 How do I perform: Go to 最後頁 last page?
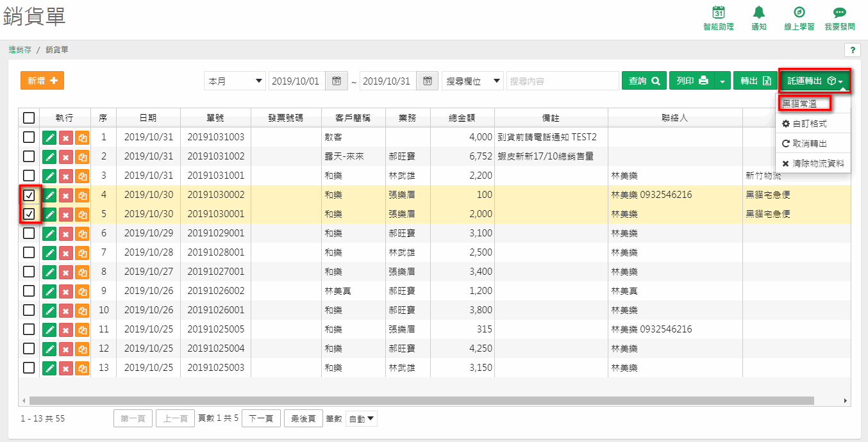point(303,419)
